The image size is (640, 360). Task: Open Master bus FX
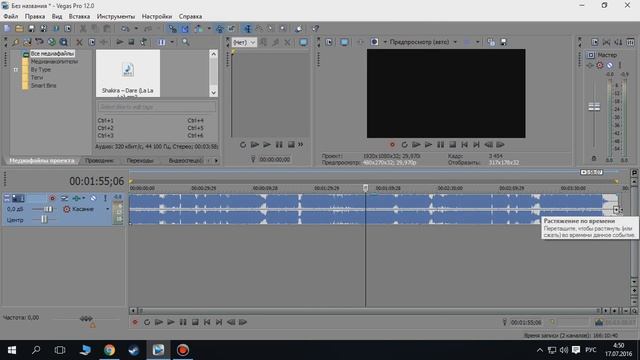tap(590, 65)
